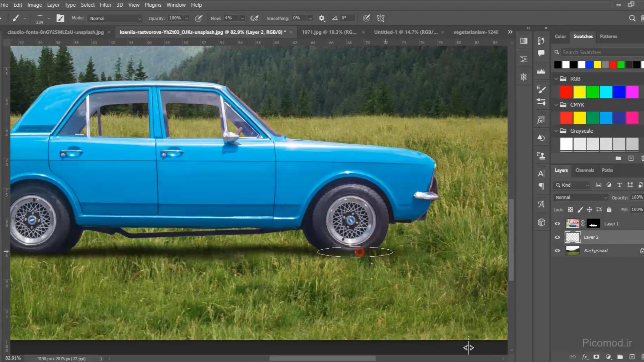Collapse the RGB swatch group
The height and width of the screenshot is (362, 644).
click(x=556, y=79)
